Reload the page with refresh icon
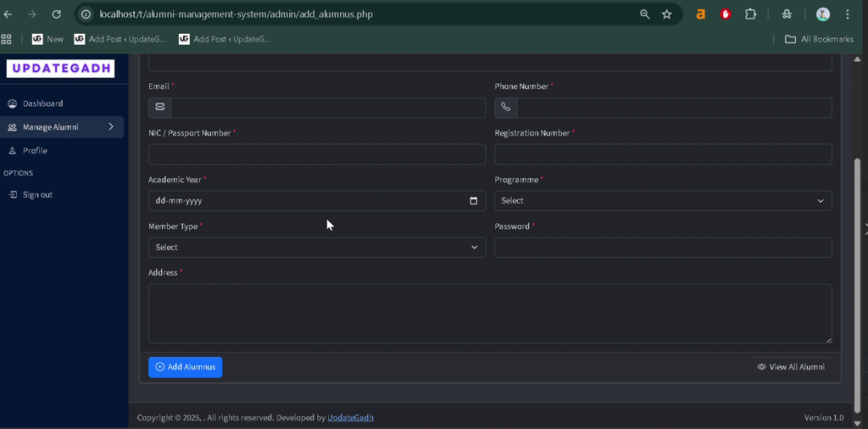The width and height of the screenshot is (868, 429). point(56,14)
